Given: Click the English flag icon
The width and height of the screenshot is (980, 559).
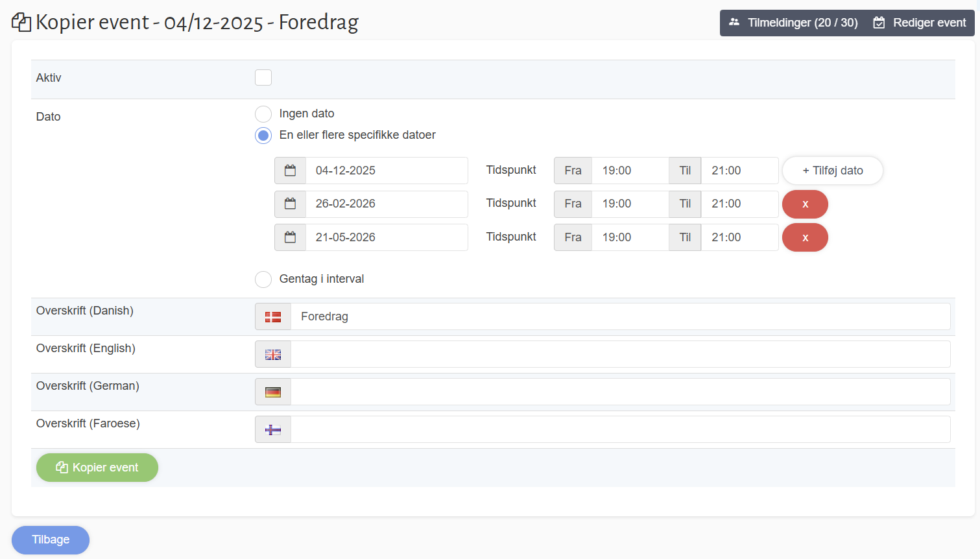Looking at the screenshot, I should point(273,355).
